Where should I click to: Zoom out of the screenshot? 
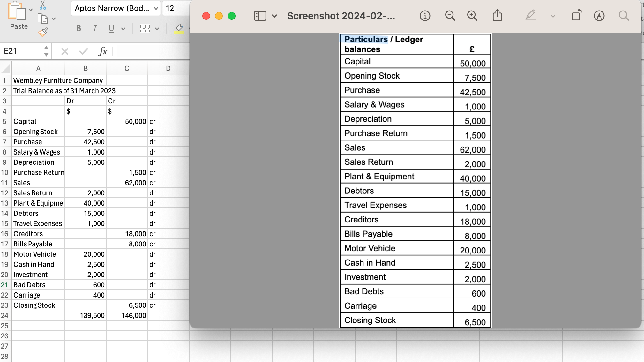(450, 15)
